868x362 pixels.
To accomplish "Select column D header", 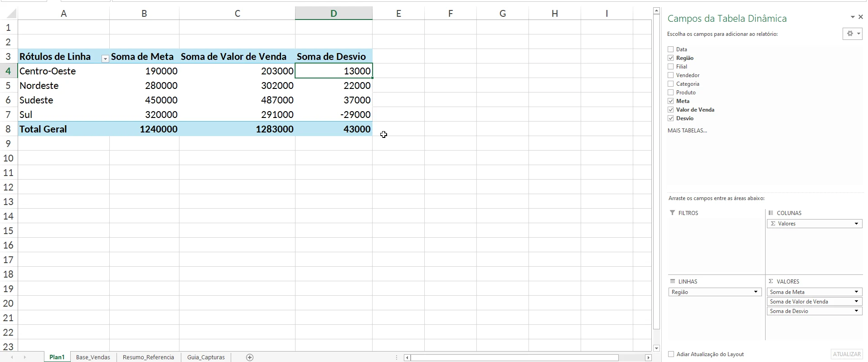I will pyautogui.click(x=334, y=14).
